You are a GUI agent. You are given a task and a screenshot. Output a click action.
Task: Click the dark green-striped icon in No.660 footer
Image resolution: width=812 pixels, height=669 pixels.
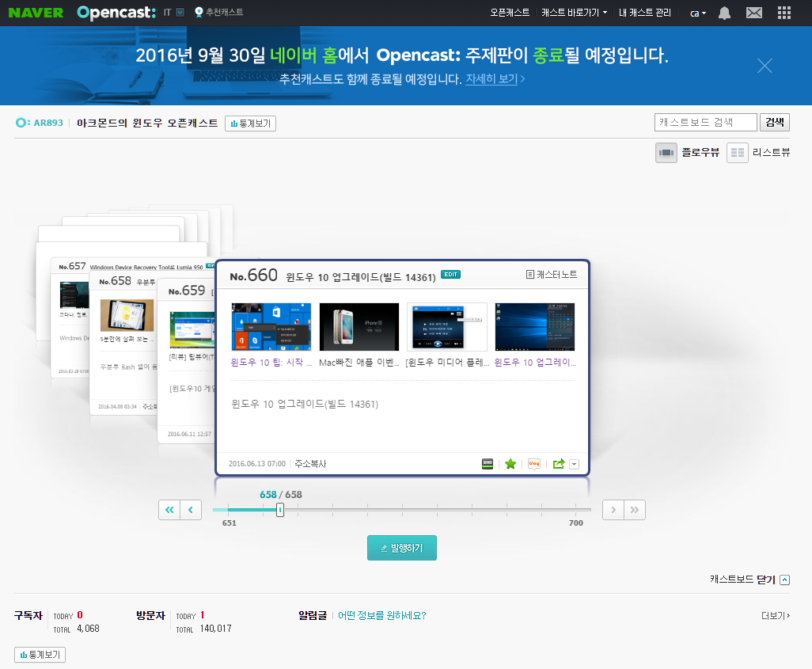pyautogui.click(x=488, y=464)
